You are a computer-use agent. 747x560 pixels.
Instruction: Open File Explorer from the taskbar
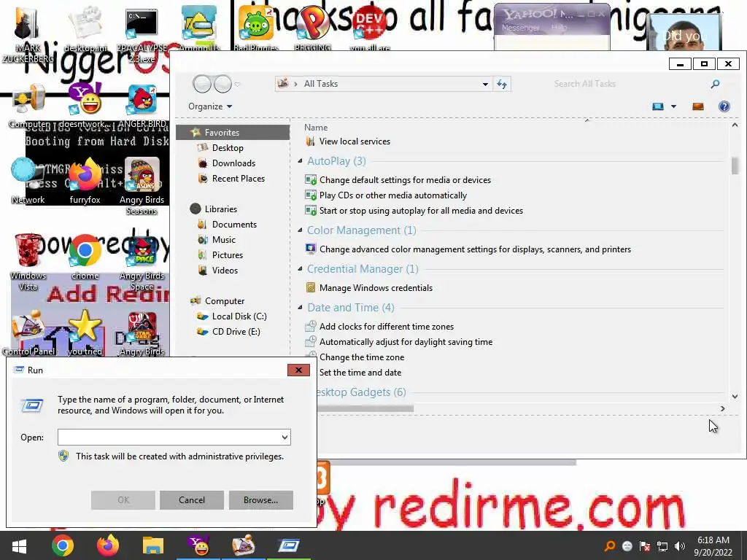[x=153, y=545]
